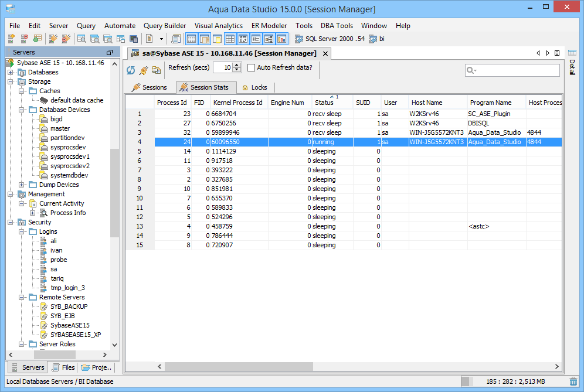This screenshot has height=392, width=584.
Task: Collapse the Storage tree node
Action: (x=10, y=81)
